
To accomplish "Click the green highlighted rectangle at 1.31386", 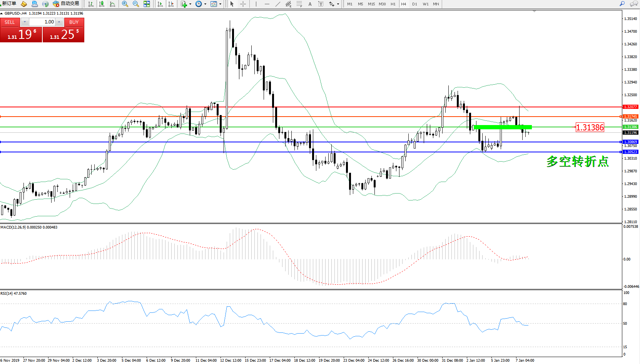I will click(503, 127).
